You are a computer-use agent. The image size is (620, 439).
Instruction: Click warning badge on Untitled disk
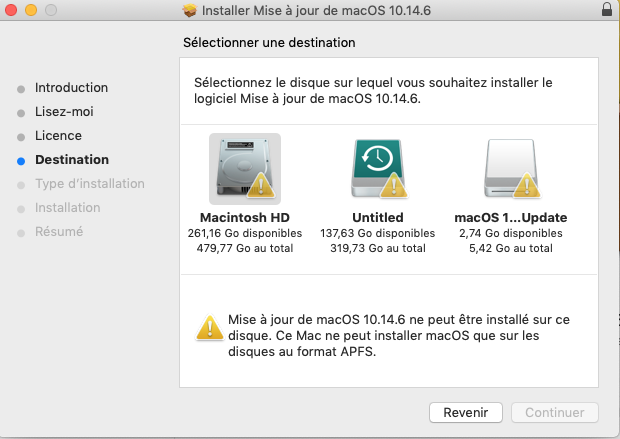[395, 186]
